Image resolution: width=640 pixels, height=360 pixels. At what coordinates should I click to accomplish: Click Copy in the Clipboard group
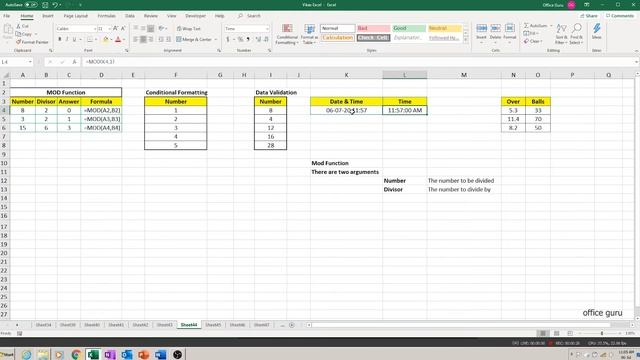pyautogui.click(x=24, y=34)
